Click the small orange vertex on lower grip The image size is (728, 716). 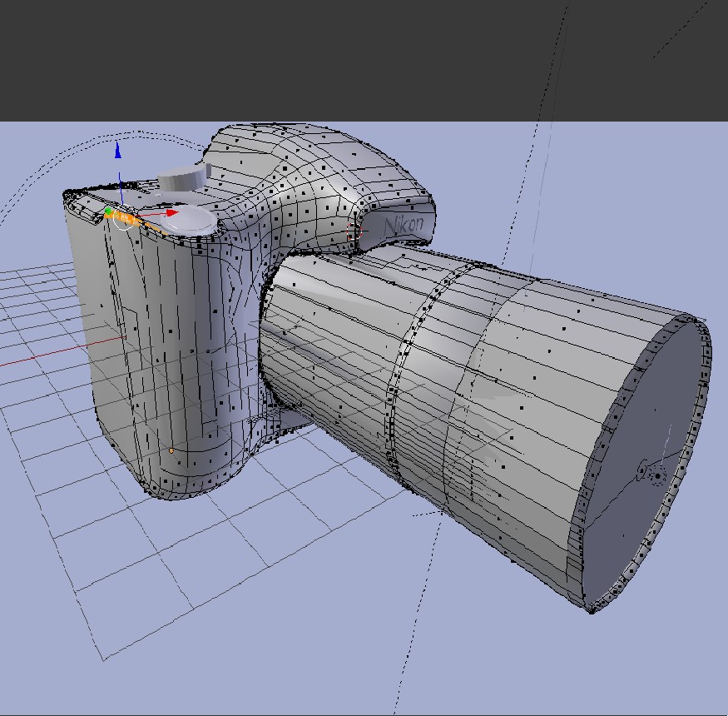[172, 450]
